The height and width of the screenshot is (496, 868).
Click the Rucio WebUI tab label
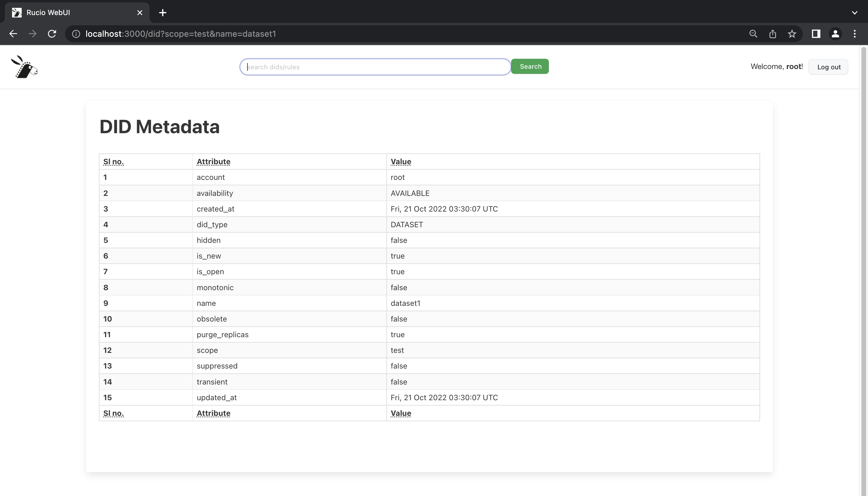(48, 12)
